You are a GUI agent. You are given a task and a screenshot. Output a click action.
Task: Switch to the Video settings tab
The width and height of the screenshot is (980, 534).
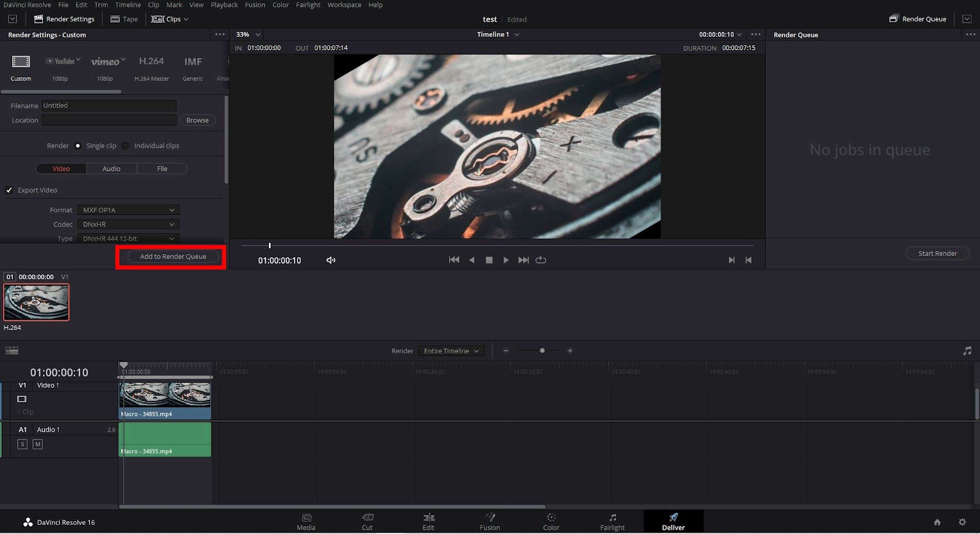[x=61, y=168]
